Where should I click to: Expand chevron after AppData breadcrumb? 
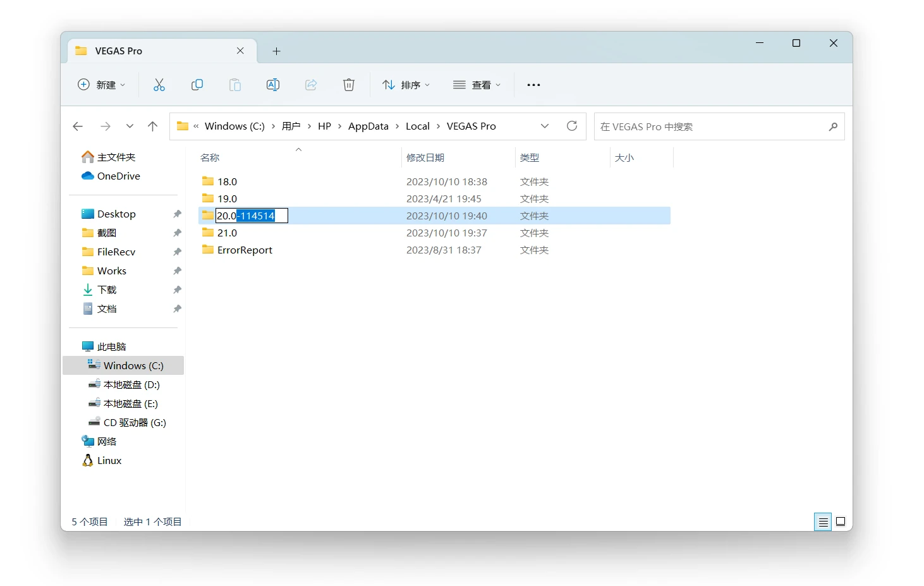point(397,126)
